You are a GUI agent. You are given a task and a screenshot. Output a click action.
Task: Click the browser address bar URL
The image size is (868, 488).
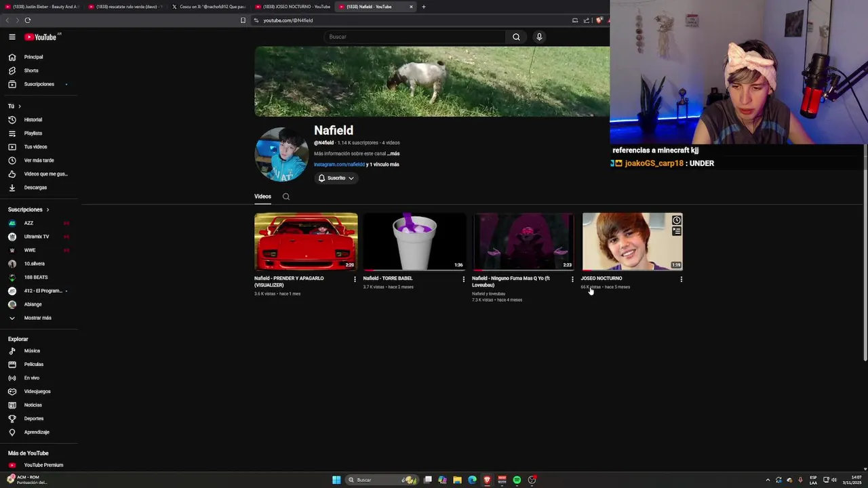coord(288,20)
